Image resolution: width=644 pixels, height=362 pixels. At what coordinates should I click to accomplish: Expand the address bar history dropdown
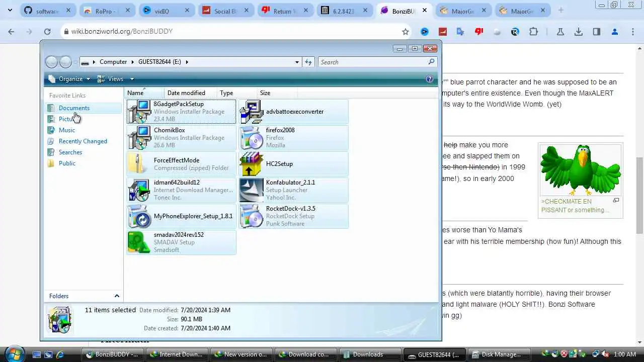(297, 62)
